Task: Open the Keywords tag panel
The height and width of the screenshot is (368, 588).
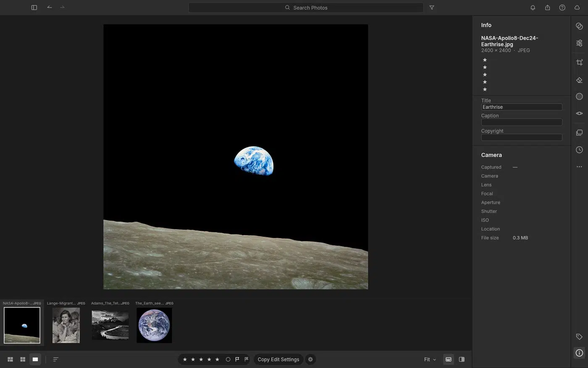Action: tap(579, 336)
